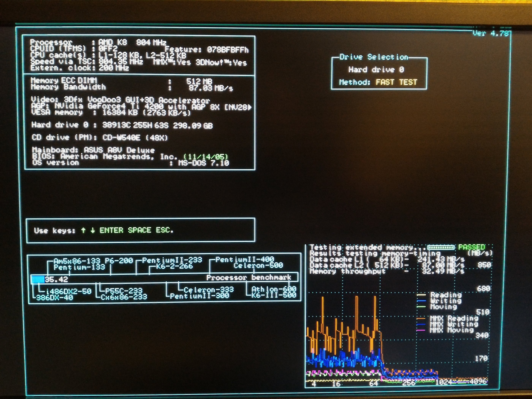This screenshot has height=399, width=532.
Task: Click the blue Writing legend line
Action: 421,301
